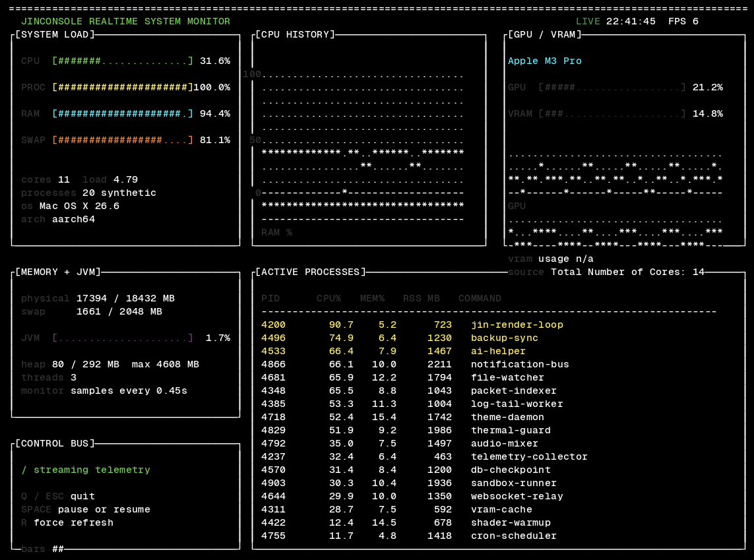
Task: Click the MEMORY + JVM panel title
Action: click(x=58, y=272)
